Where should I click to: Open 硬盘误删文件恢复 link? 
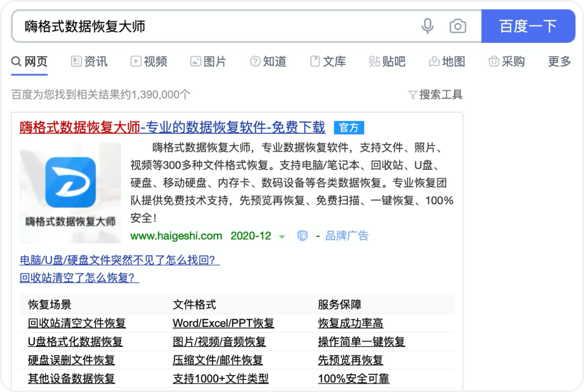point(71,360)
